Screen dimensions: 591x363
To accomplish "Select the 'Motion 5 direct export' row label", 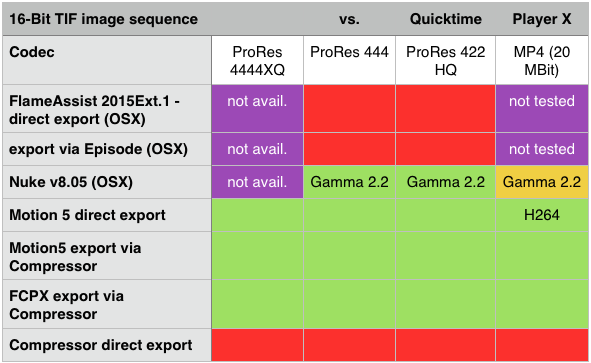I will [x=107, y=215].
